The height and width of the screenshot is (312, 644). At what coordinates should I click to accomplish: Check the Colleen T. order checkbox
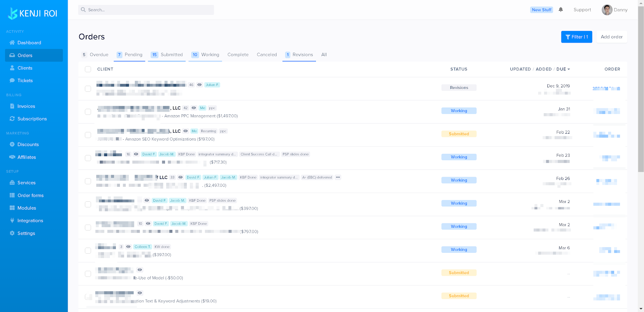[88, 251]
